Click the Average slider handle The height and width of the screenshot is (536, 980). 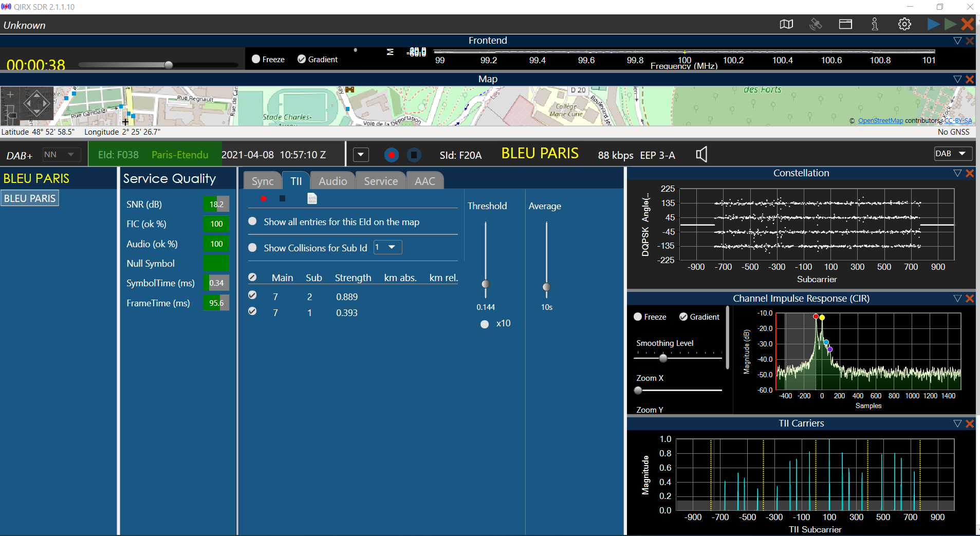546,287
